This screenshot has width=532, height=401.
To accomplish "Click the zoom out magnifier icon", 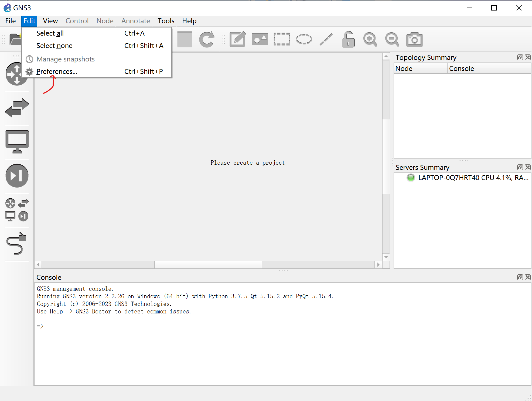I will pos(392,39).
